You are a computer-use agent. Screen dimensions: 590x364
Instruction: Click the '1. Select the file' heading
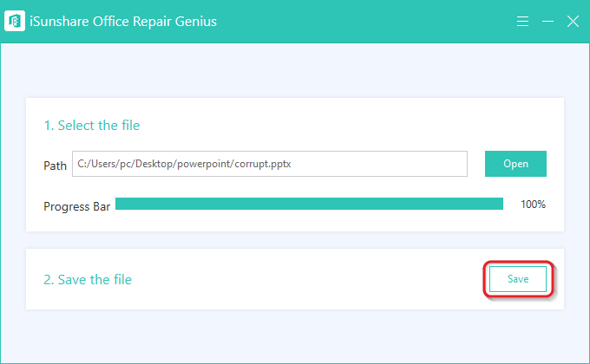pos(91,125)
